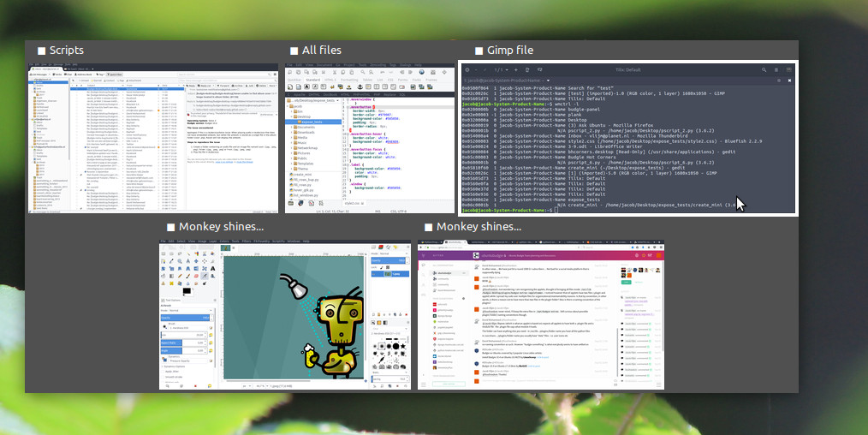The height and width of the screenshot is (435, 868).
Task: Click the square icon above the Gitter thumbnail
Action: point(428,227)
